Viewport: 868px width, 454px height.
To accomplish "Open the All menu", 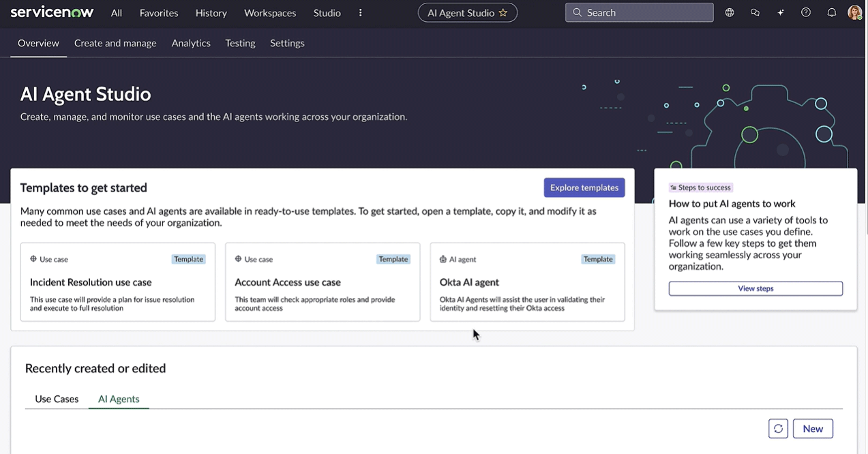I will coord(117,13).
